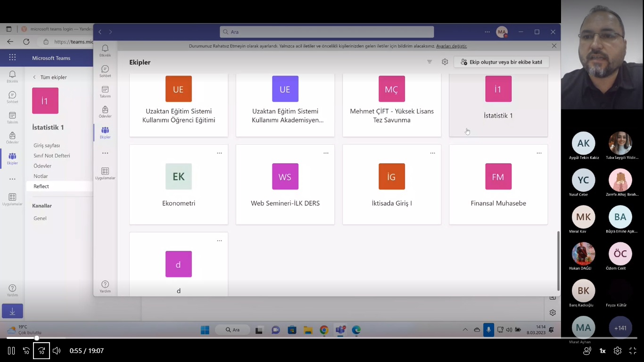Go forward with the Teams app forward arrow
This screenshot has width=644, height=362.
click(x=111, y=32)
